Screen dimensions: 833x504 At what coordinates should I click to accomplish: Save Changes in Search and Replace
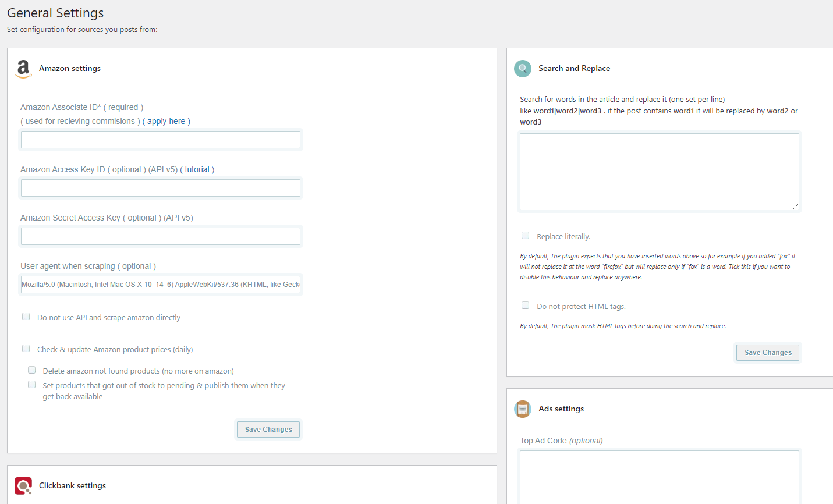767,353
